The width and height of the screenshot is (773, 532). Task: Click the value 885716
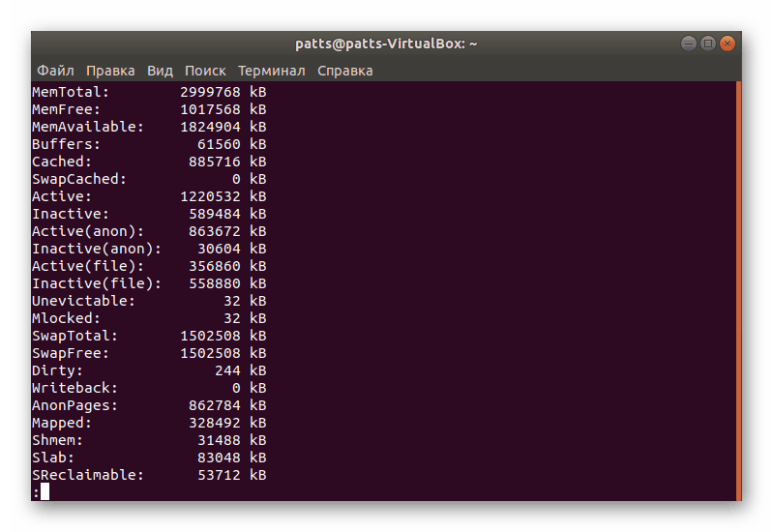coord(215,162)
